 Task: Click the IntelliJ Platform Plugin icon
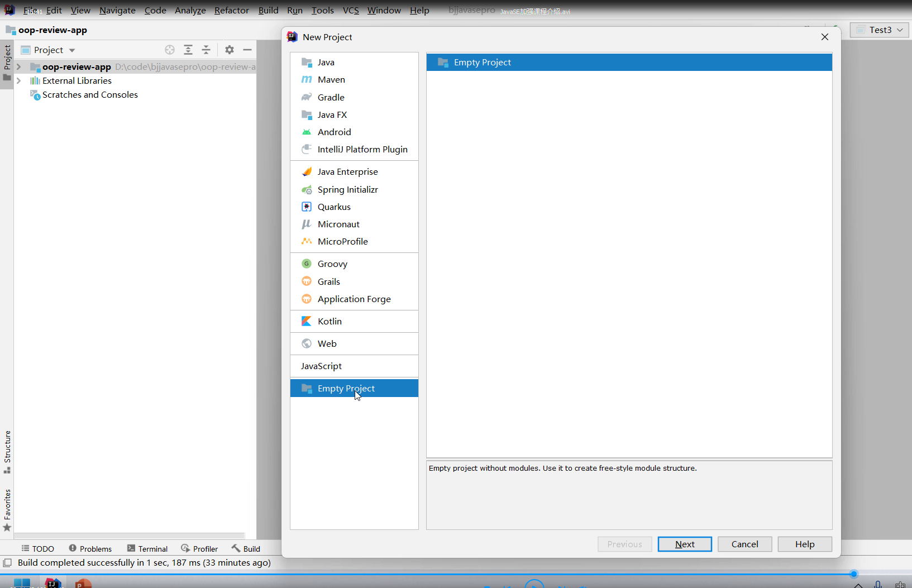point(307,149)
